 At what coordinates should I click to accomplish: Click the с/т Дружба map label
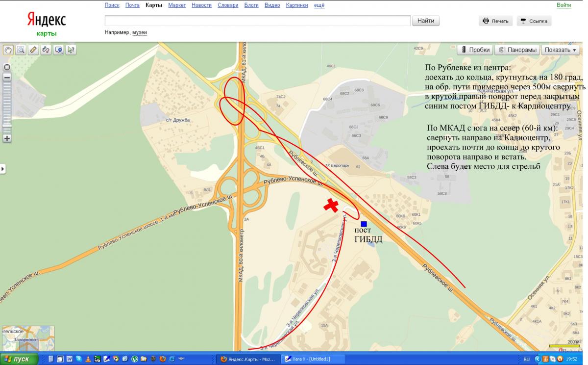[178, 120]
